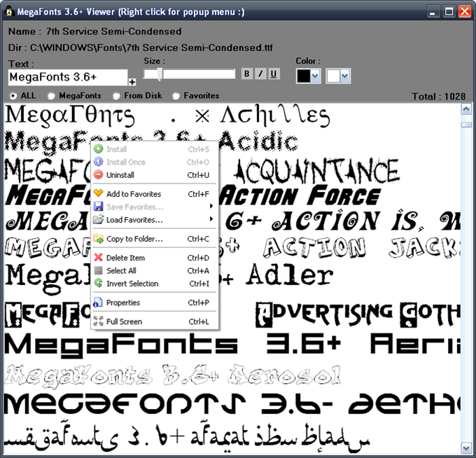The width and height of the screenshot is (476, 458).
Task: Click the penguin icon in the title bar
Action: 10,11
